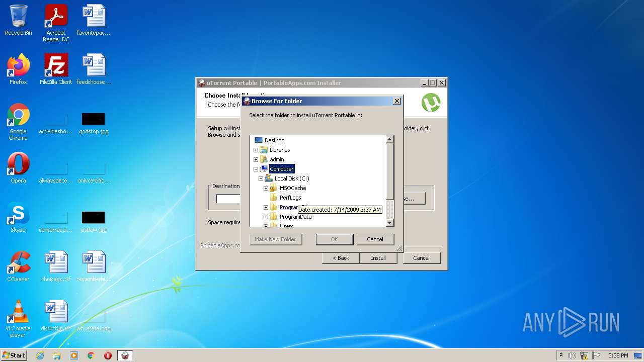Image resolution: width=644 pixels, height=362 pixels.
Task: Click the clock in the taskbar
Action: [x=618, y=355]
